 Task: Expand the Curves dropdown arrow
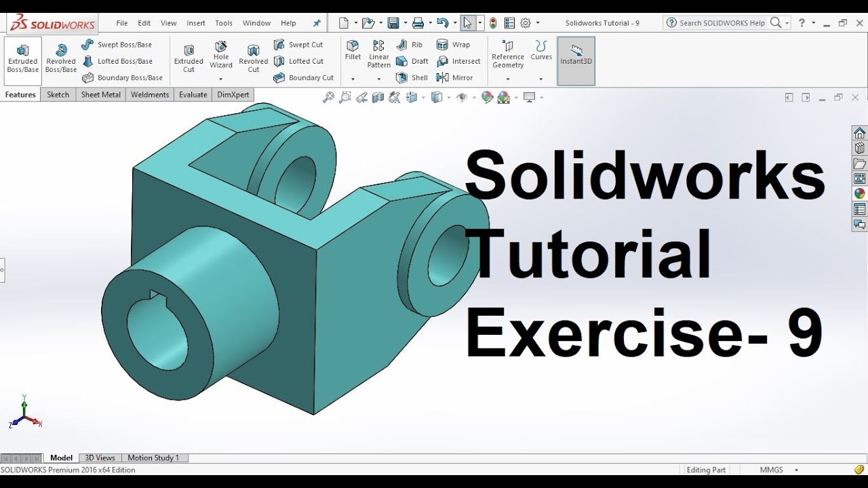541,79
